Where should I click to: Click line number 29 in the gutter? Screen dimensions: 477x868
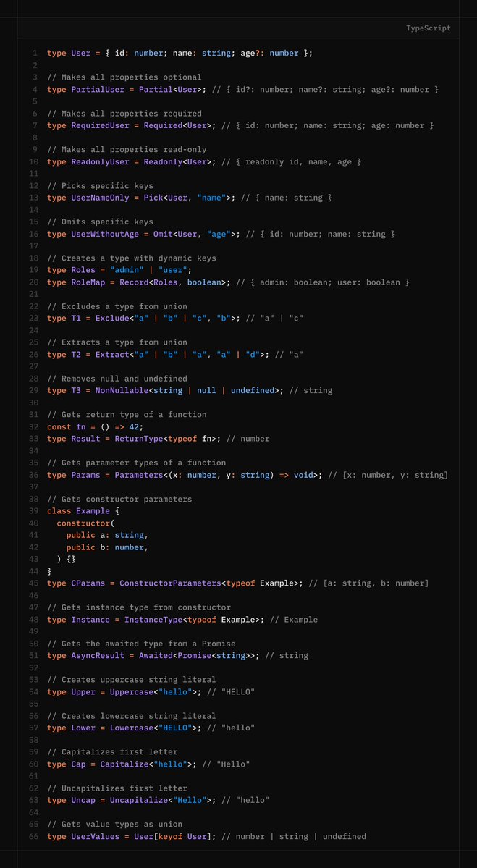[34, 390]
